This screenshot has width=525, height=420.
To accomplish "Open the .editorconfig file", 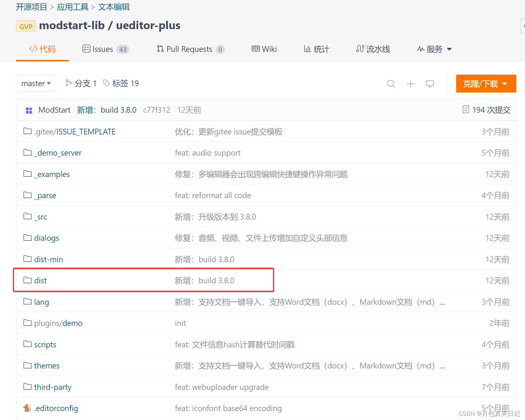I will pyautogui.click(x=56, y=408).
